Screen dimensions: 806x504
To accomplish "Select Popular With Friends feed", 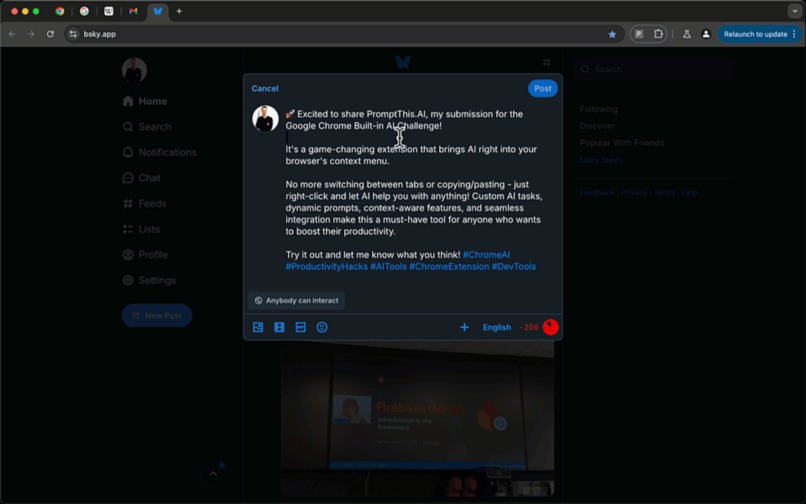I will [621, 143].
